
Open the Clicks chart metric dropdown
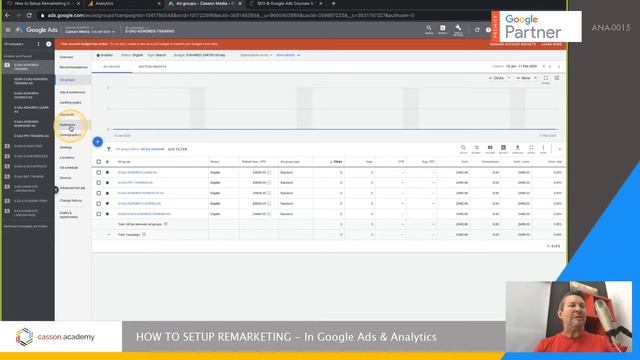pyautogui.click(x=500, y=78)
